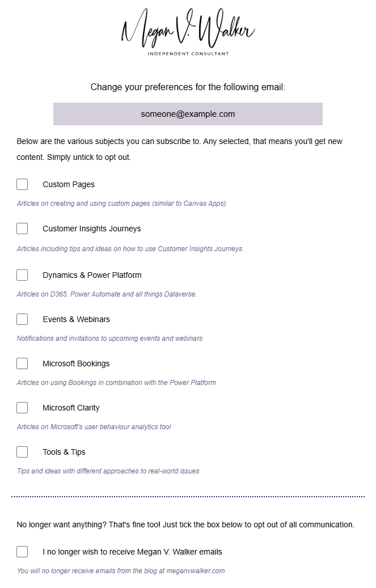Click the someone@example.com email field
This screenshot has height=588, width=376.
[188, 114]
